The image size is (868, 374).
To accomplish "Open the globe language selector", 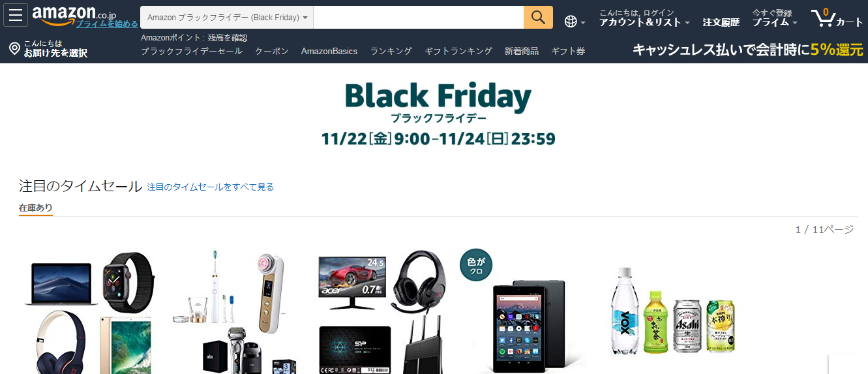I will click(575, 22).
